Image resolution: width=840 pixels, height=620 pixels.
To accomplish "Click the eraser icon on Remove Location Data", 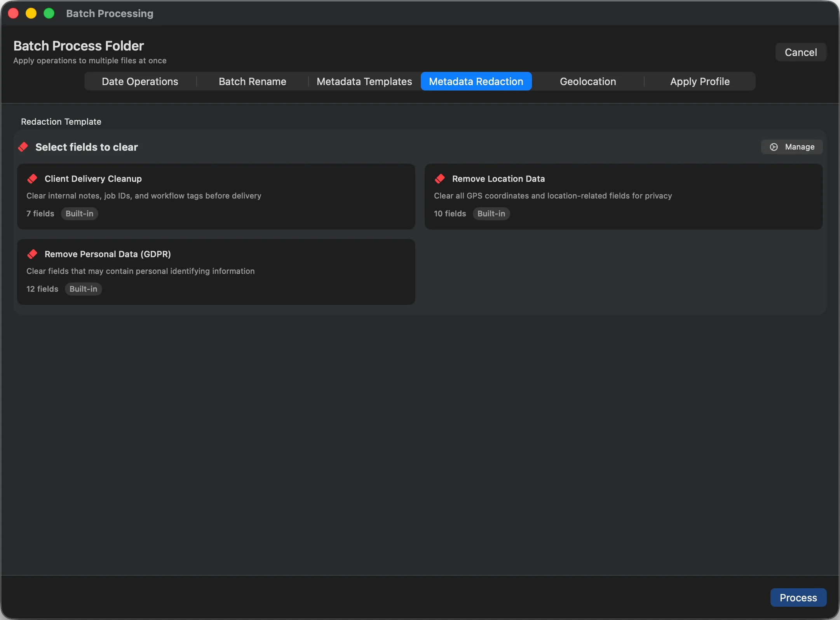I will coord(440,179).
